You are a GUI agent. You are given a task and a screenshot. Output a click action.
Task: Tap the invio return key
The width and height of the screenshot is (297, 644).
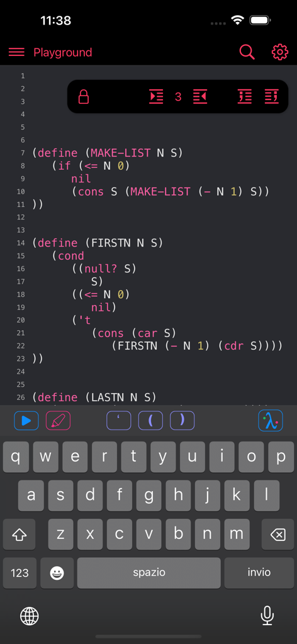[259, 572]
